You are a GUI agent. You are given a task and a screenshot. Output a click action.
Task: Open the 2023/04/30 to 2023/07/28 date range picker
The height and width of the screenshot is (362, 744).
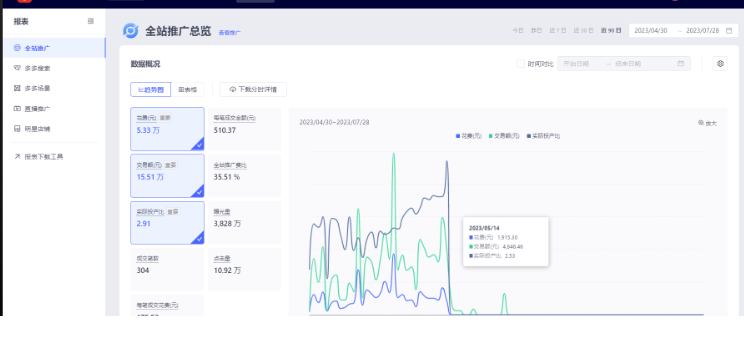(x=683, y=30)
